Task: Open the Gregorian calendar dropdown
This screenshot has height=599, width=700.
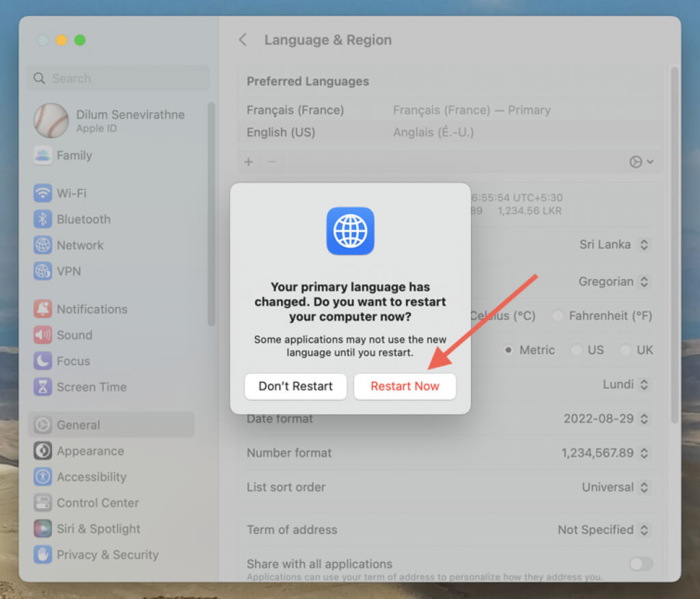Action: [614, 282]
